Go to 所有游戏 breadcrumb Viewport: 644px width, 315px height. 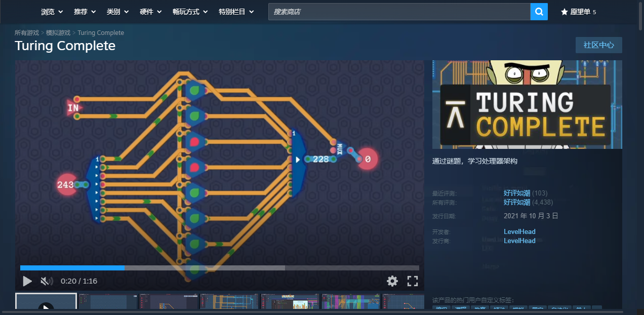(27, 32)
